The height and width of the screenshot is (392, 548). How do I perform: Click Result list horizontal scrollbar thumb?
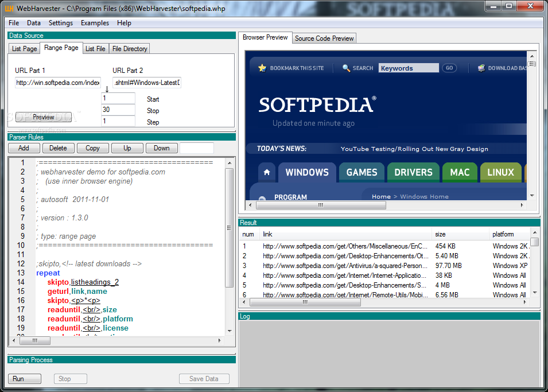(x=305, y=302)
